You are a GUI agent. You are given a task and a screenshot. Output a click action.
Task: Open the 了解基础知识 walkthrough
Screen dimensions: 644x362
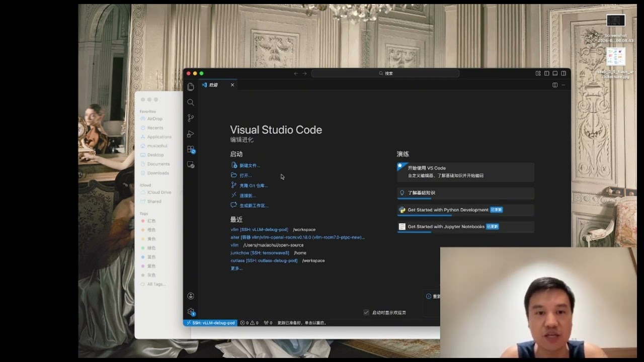(x=465, y=193)
